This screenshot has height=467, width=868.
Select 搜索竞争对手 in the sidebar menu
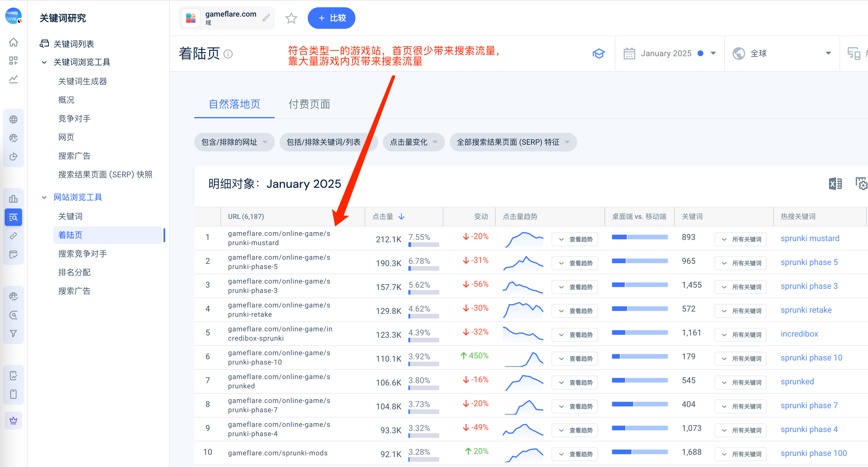tap(83, 254)
